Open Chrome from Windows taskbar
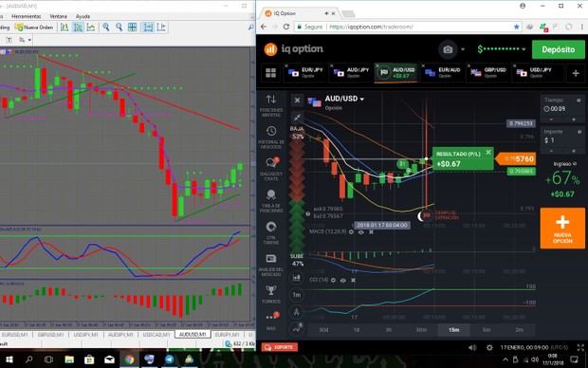Image resolution: width=588 pixels, height=368 pixels. (129, 359)
